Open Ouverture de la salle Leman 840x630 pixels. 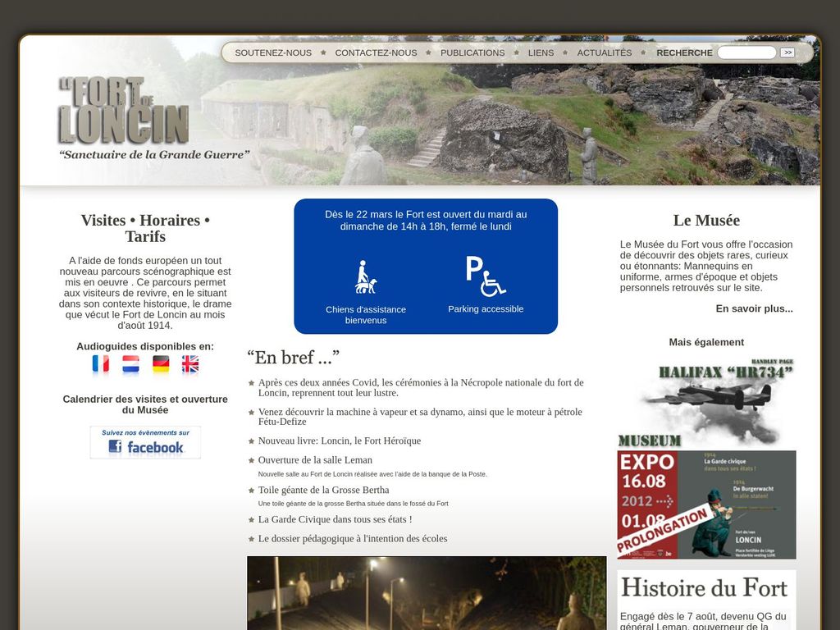click(x=315, y=460)
